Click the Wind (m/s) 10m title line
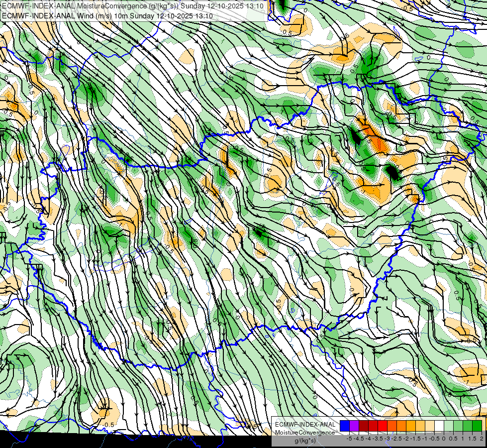Screen dimensions: 487x448 coord(107,15)
